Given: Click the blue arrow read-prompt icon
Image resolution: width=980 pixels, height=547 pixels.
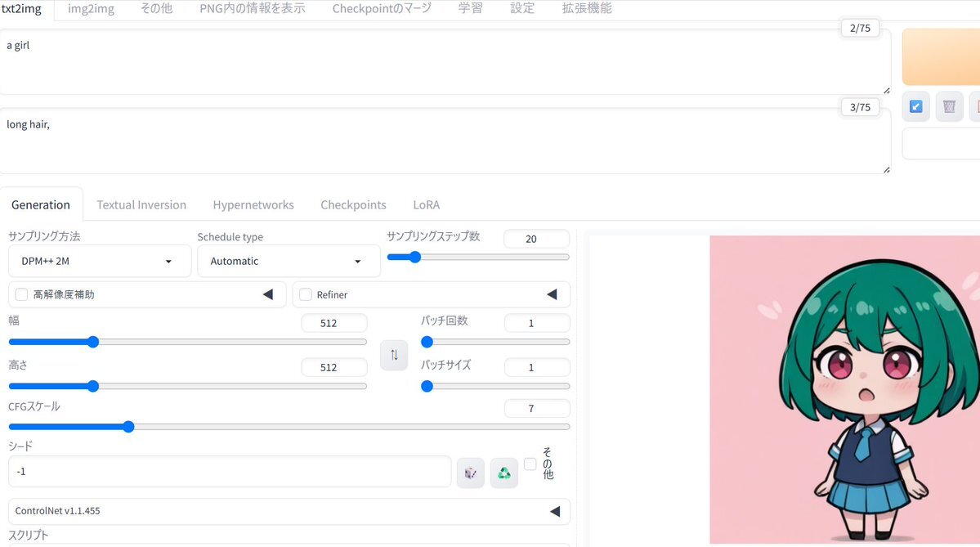Looking at the screenshot, I should click(x=915, y=106).
